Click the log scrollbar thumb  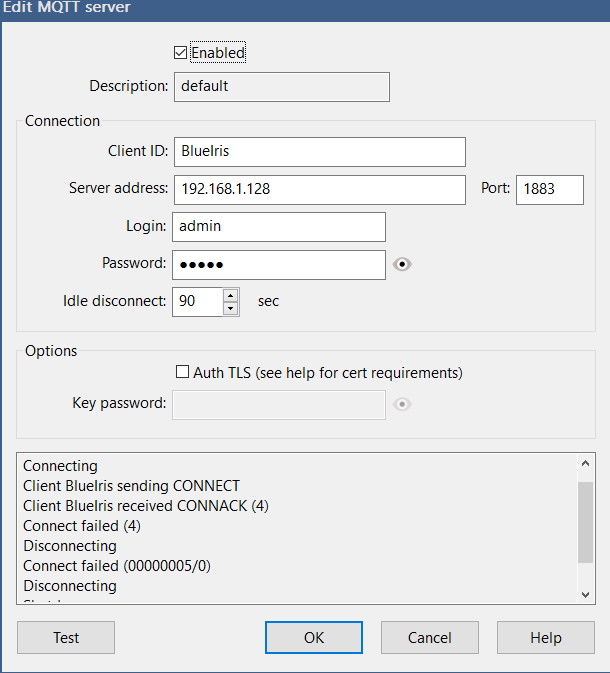pyautogui.click(x=586, y=520)
